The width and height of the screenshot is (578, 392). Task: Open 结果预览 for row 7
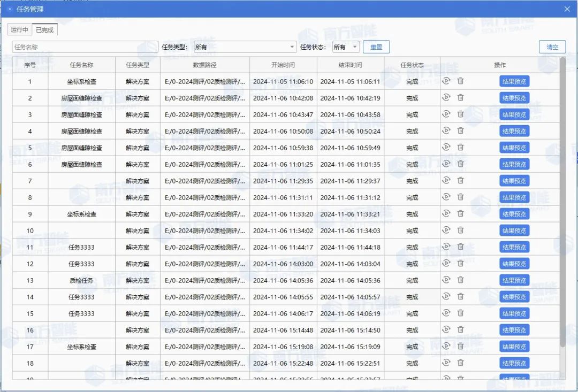(514, 181)
